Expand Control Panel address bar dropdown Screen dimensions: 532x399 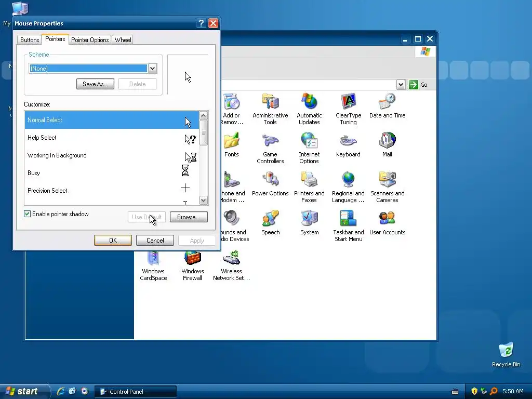pos(401,85)
